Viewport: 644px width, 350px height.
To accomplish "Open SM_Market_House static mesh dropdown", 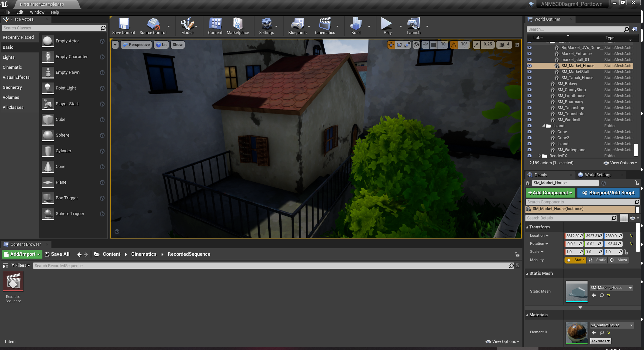I will click(611, 288).
